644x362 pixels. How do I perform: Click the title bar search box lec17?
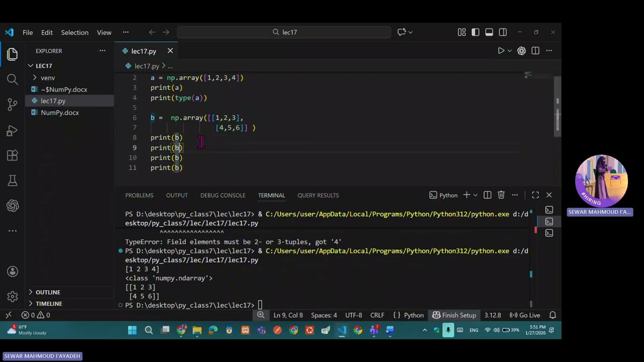[284, 32]
